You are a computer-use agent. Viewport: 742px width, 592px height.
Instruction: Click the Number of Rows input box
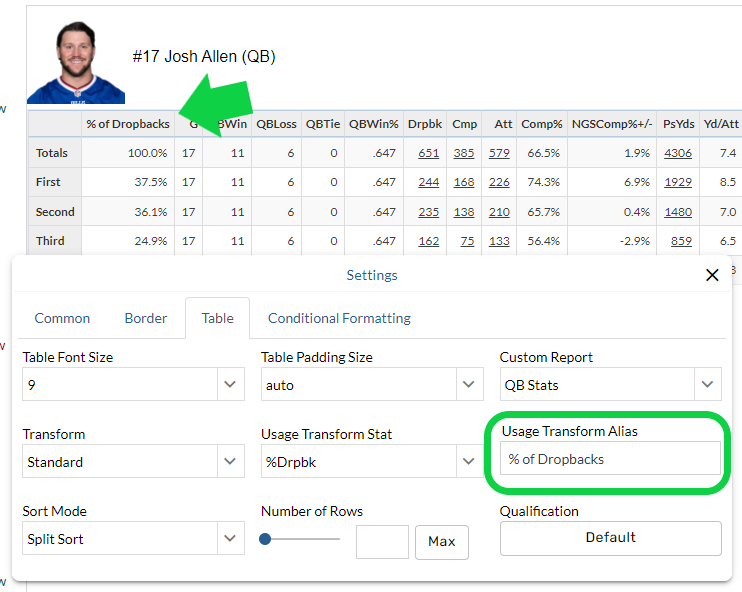coord(382,541)
